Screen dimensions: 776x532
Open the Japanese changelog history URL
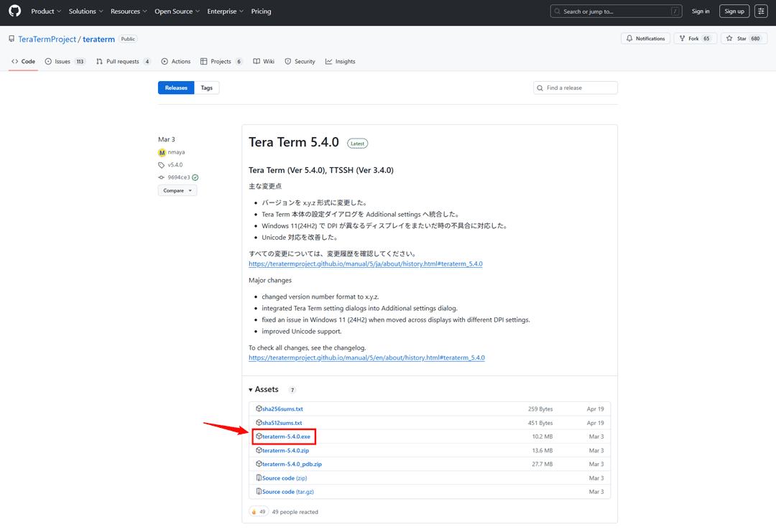(x=366, y=264)
